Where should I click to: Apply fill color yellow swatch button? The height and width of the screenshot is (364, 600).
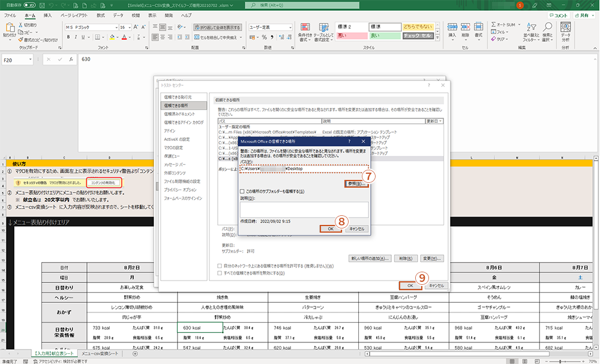pyautogui.click(x=112, y=37)
